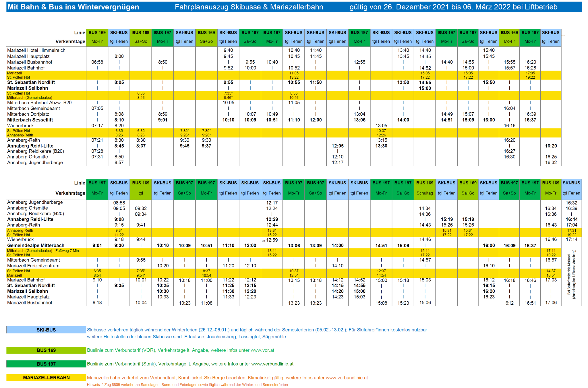Select the row label "Mariazell Hotel Himmelreich"
Viewport: 588px width, 388px height.
point(36,50)
